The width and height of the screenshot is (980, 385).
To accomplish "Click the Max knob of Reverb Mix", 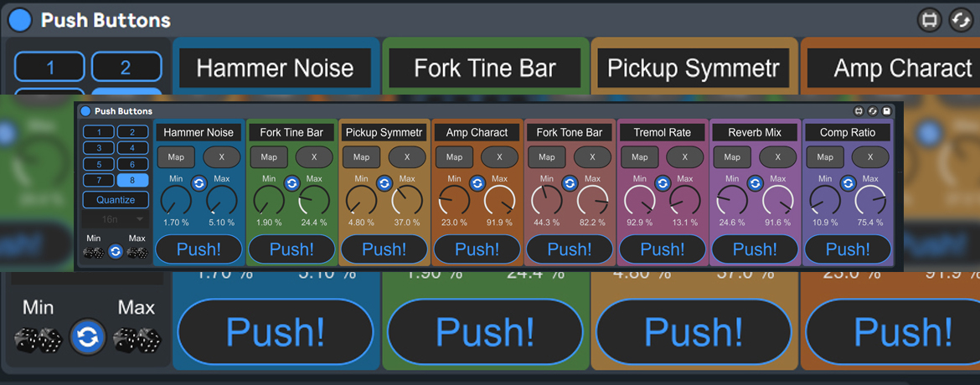I will [778, 201].
